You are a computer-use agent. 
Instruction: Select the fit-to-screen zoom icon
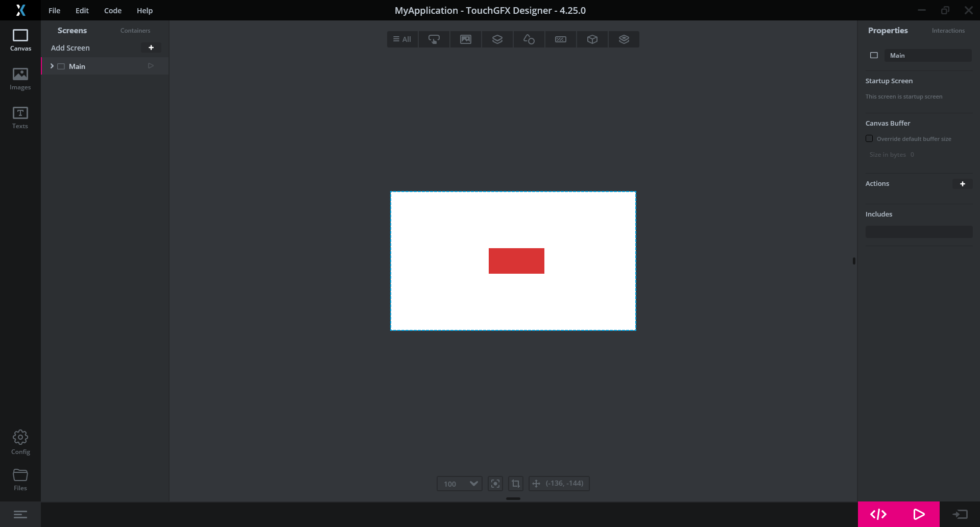click(495, 483)
